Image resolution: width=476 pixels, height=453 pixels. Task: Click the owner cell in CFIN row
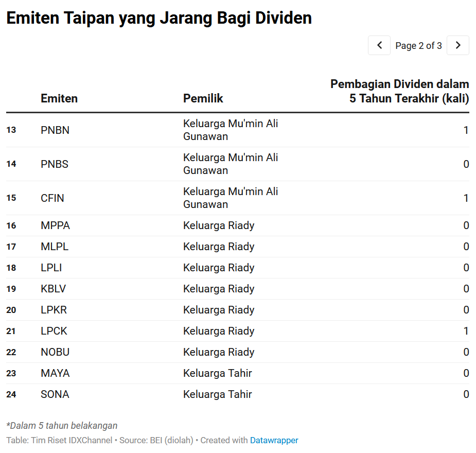[x=231, y=198]
